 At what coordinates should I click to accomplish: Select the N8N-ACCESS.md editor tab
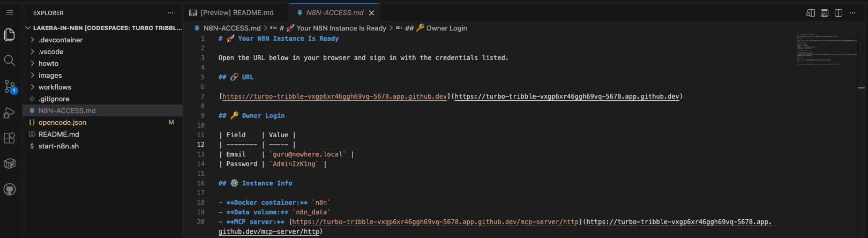coord(334,12)
